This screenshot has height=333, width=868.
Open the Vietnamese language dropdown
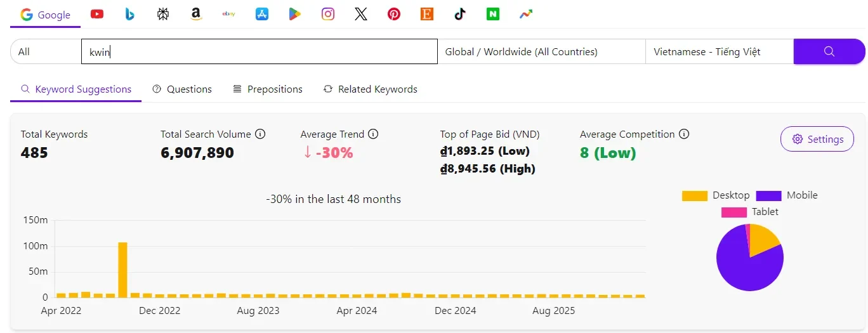pyautogui.click(x=719, y=52)
